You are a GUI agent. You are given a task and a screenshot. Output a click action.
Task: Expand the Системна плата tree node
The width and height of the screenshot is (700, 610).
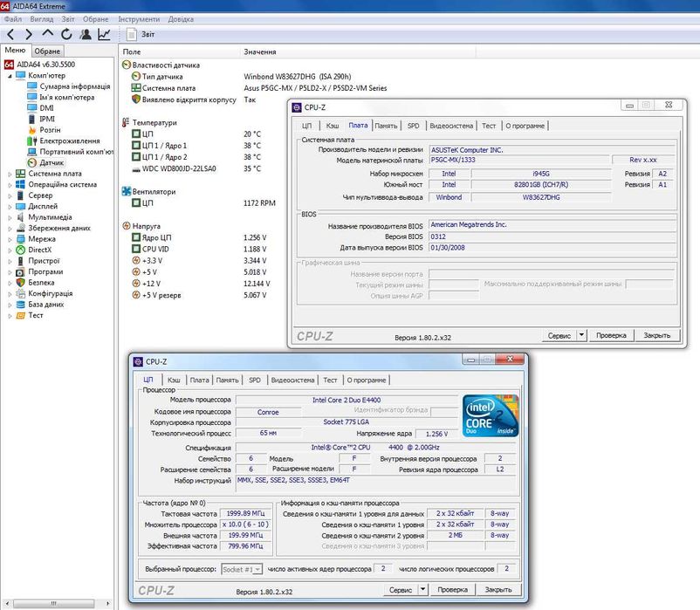coord(10,174)
